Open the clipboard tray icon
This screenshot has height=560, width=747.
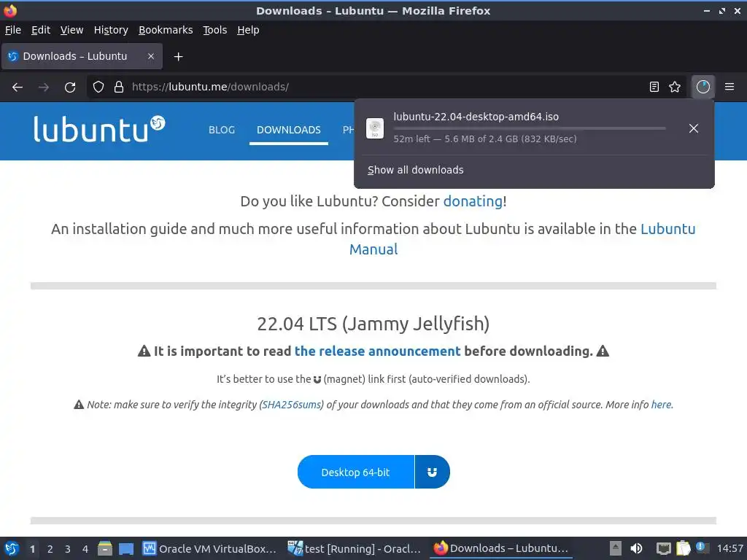[x=683, y=548]
